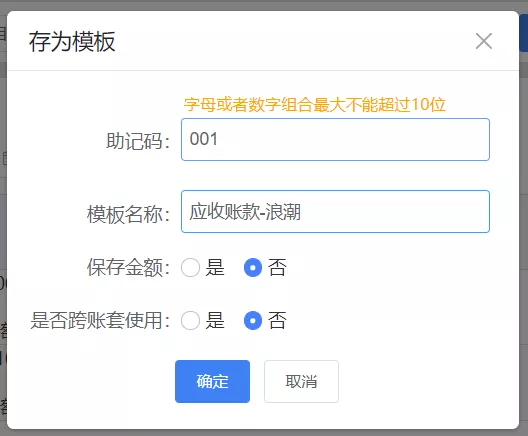The image size is (528, 436).
Task: Click the 保存金额 label text
Action: [128, 268]
